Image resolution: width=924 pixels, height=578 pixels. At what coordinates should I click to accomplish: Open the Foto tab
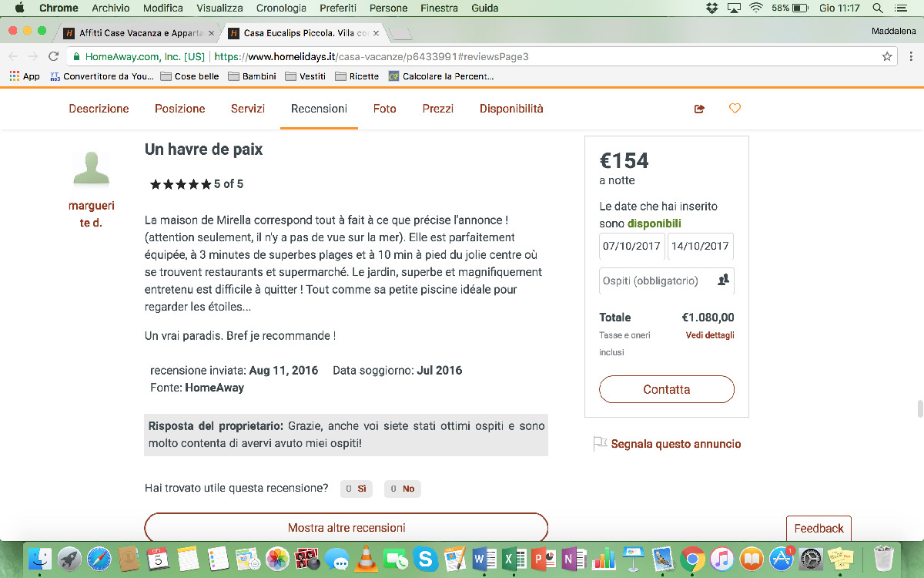click(385, 109)
